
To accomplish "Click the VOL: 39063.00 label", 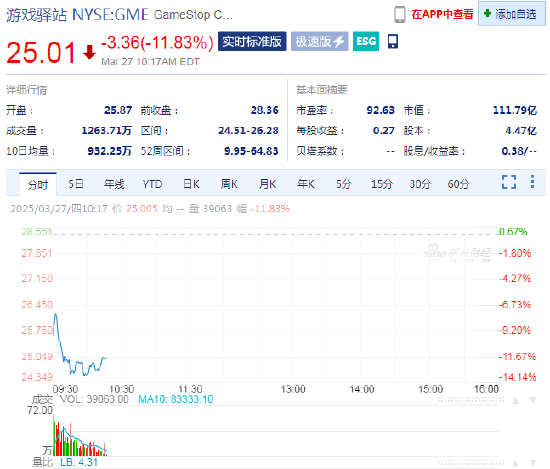I will click(x=94, y=399).
